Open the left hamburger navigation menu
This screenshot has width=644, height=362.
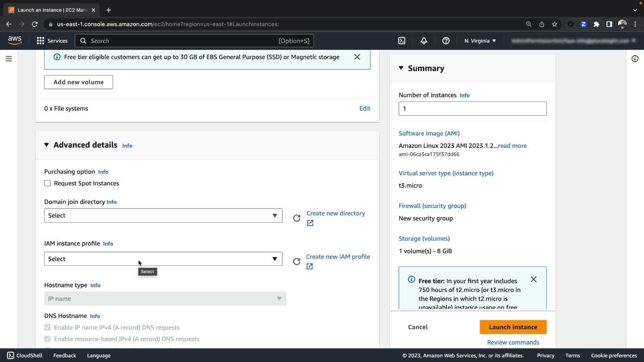coord(9,59)
